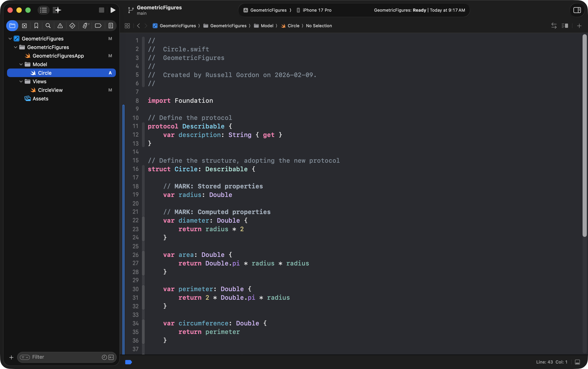Open the issue navigator warning icon
588x369 pixels.
(60, 26)
